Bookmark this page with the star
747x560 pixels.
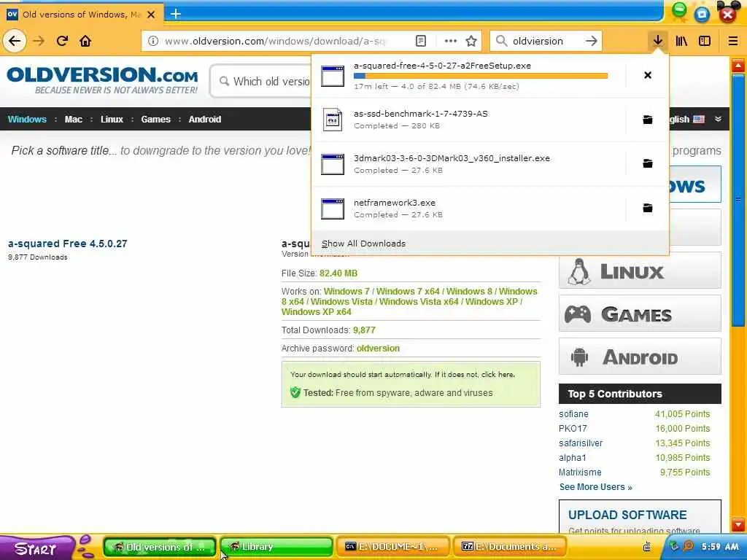point(471,41)
